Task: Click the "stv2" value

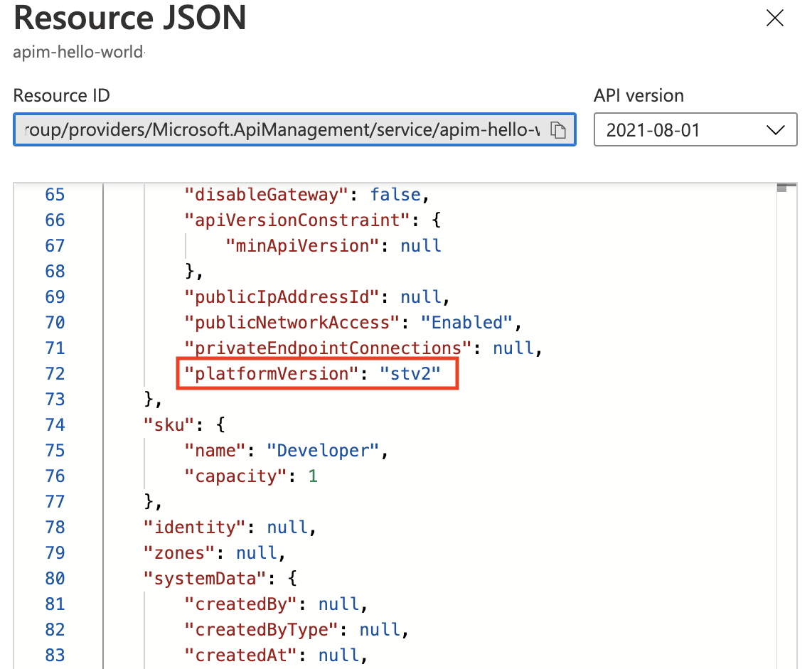Action: (x=410, y=373)
